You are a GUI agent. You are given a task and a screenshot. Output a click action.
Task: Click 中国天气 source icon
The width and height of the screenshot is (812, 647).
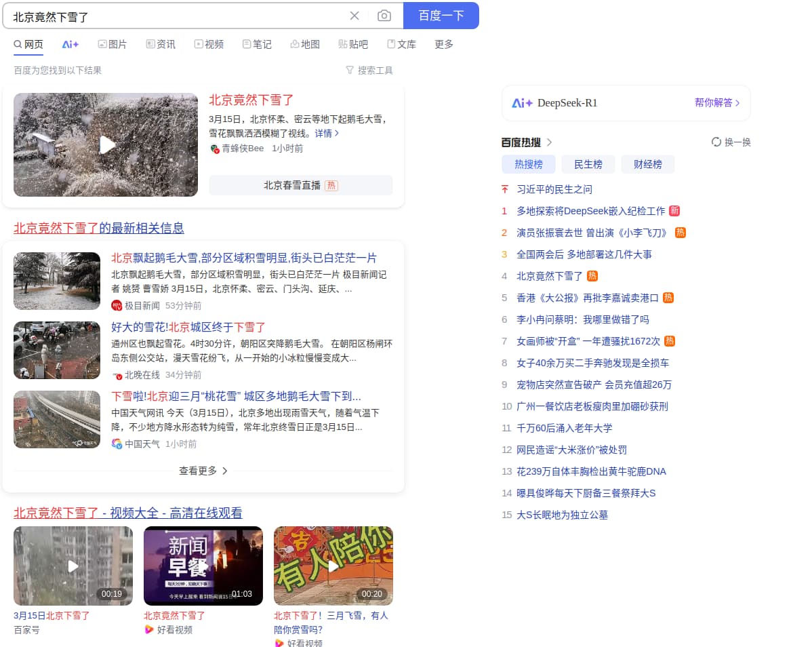pyautogui.click(x=117, y=444)
